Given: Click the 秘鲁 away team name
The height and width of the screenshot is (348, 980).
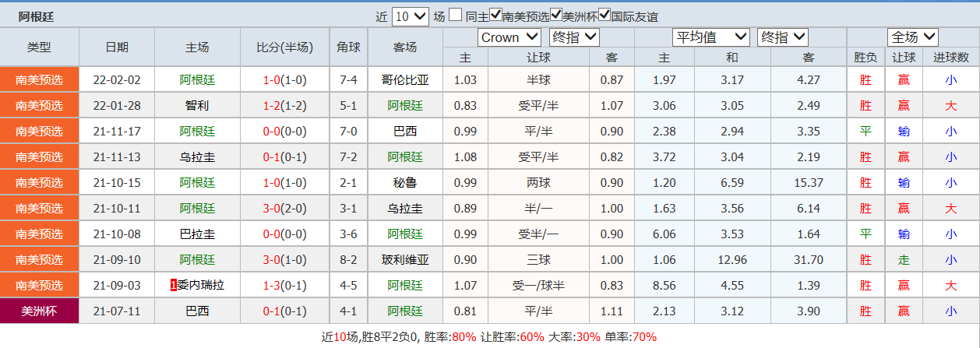Looking at the screenshot, I should (x=405, y=182).
